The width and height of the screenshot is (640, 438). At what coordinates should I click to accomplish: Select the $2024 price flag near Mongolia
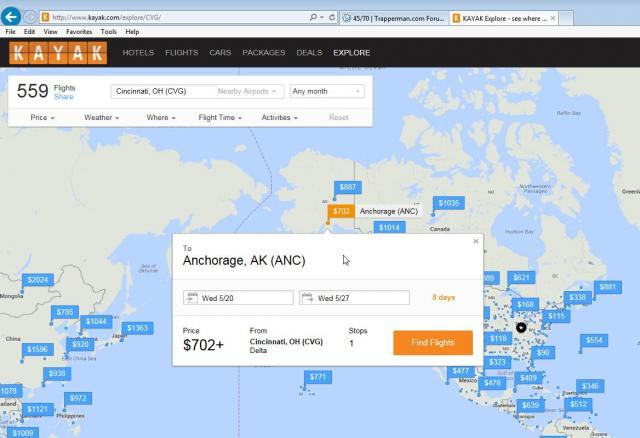coord(38,280)
